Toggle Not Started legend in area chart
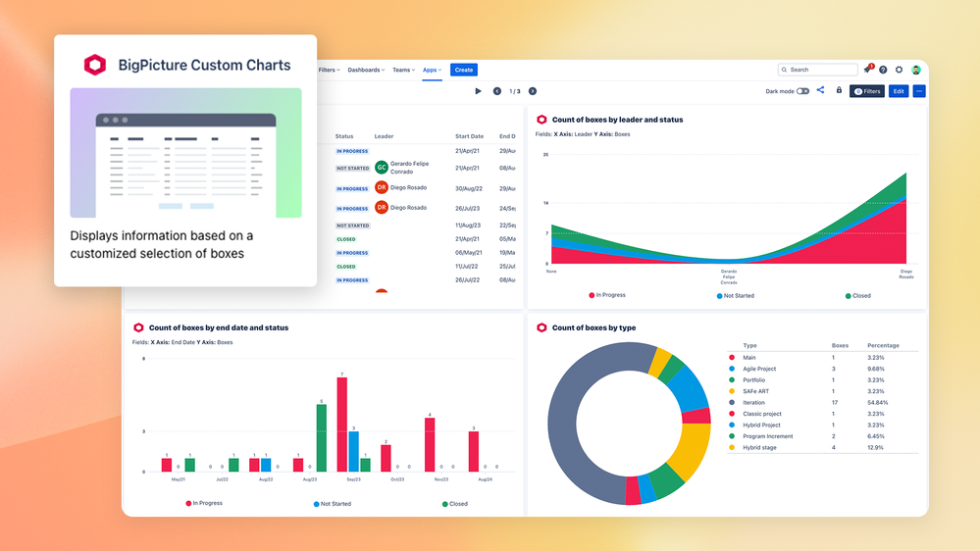Screen dimensions: 980x551 tap(735, 295)
